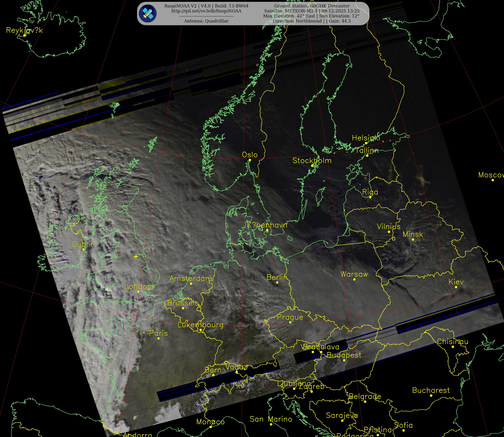Click the Helsinki city marker dot
This screenshot has height=437, width=504.
pyautogui.click(x=366, y=143)
